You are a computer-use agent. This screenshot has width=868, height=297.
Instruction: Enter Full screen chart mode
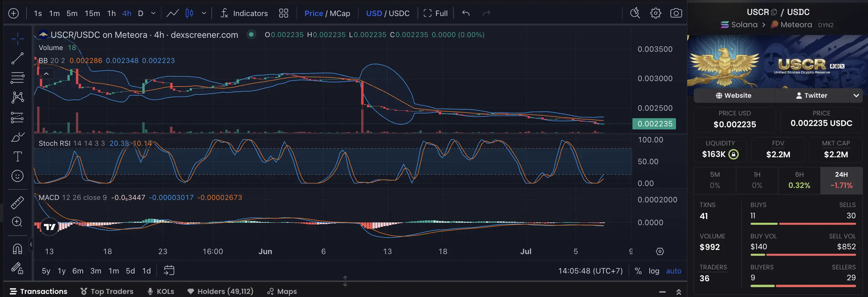(x=435, y=13)
